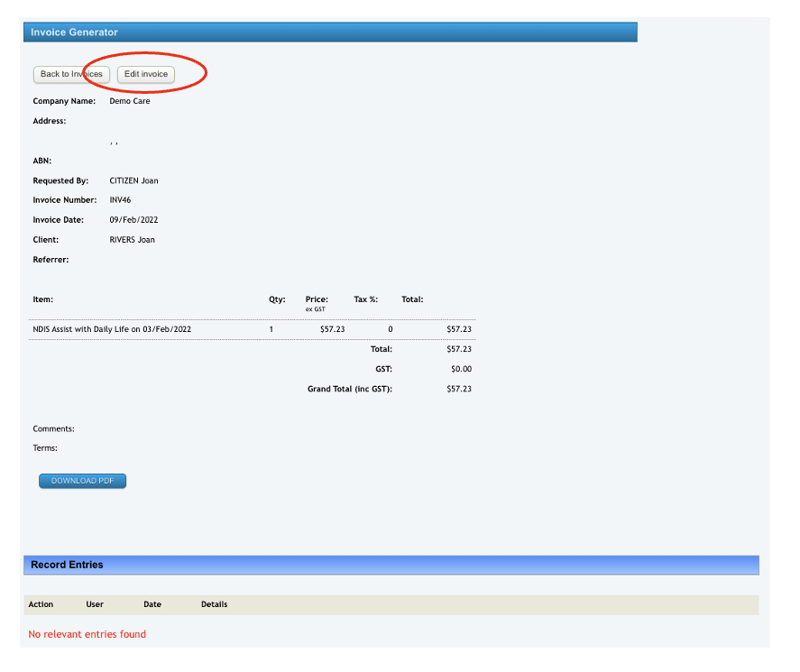The image size is (800, 672).
Task: Click the Comments label
Action: coord(53,428)
